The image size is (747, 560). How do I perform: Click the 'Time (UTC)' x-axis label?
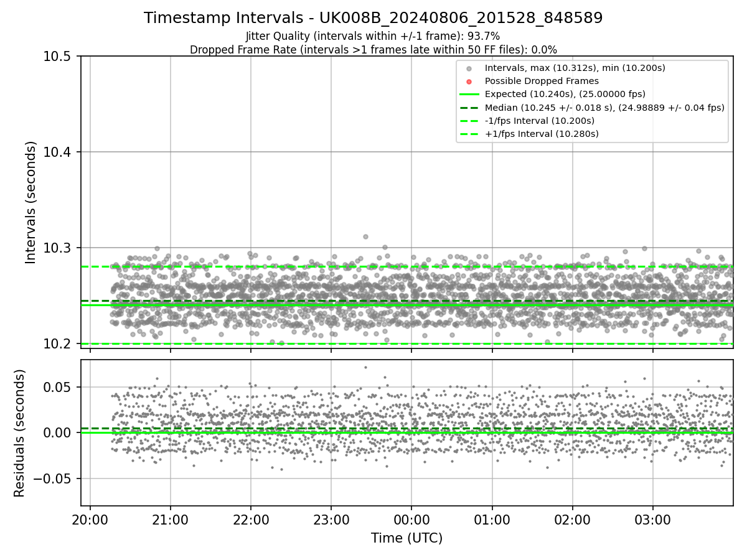pyautogui.click(x=407, y=538)
